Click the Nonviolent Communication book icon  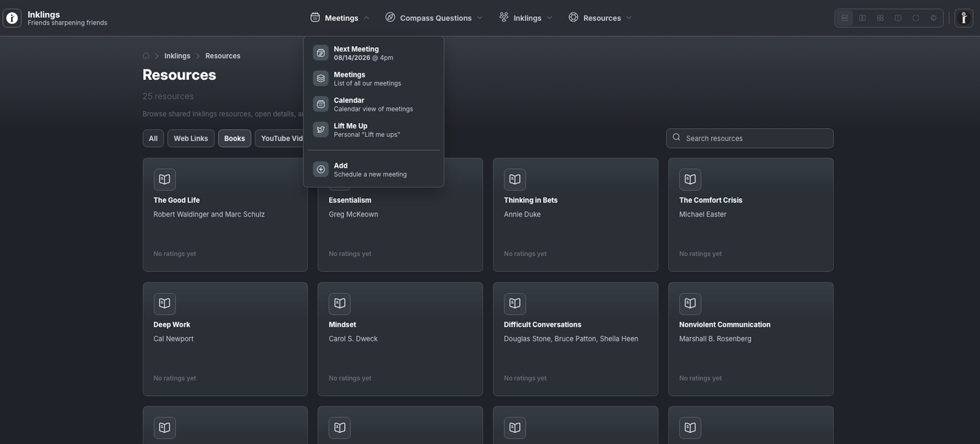[690, 303]
